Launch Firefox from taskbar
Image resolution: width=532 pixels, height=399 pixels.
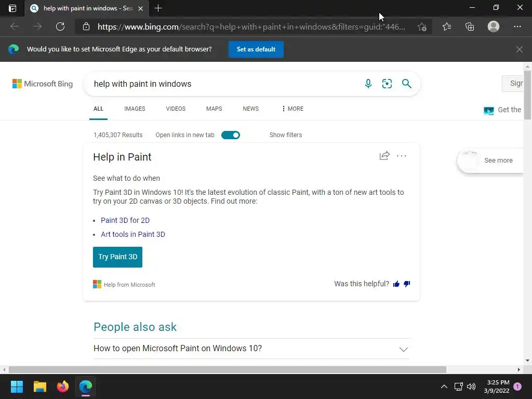click(x=63, y=387)
